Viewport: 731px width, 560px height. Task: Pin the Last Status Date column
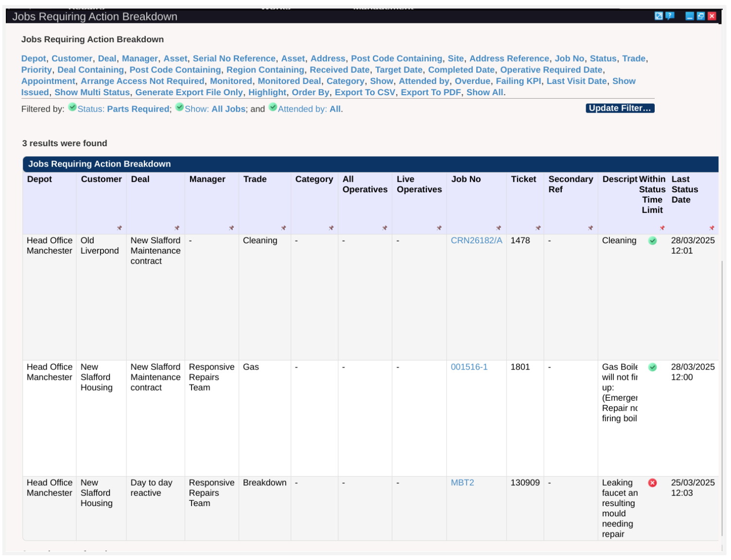pyautogui.click(x=712, y=228)
